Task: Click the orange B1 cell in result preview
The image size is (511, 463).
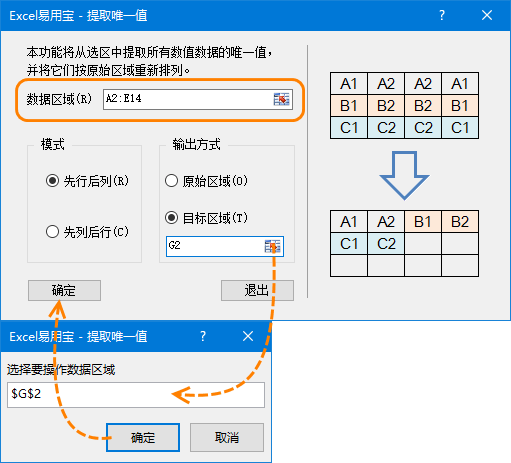Action: pyautogui.click(x=423, y=222)
